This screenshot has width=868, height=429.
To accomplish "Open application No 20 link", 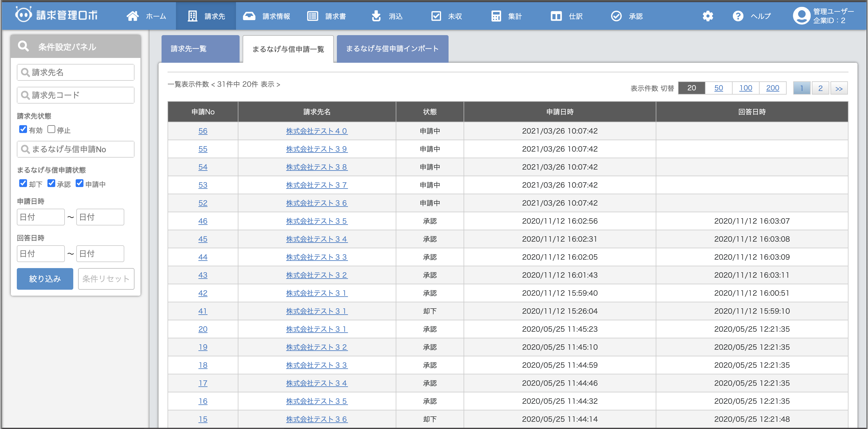I will tap(203, 329).
